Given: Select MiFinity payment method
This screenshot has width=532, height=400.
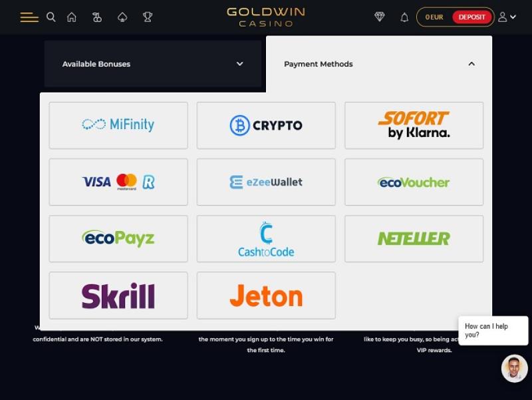Looking at the screenshot, I should point(118,125).
